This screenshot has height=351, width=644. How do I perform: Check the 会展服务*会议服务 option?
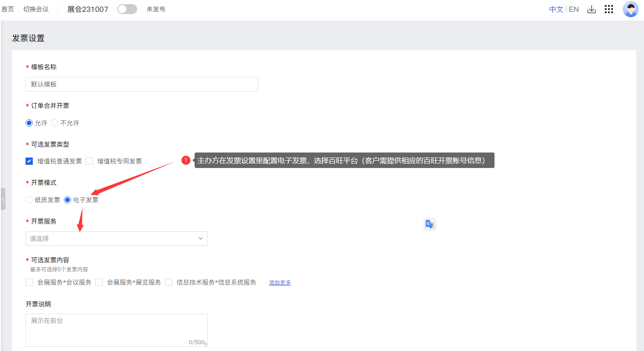tap(29, 282)
